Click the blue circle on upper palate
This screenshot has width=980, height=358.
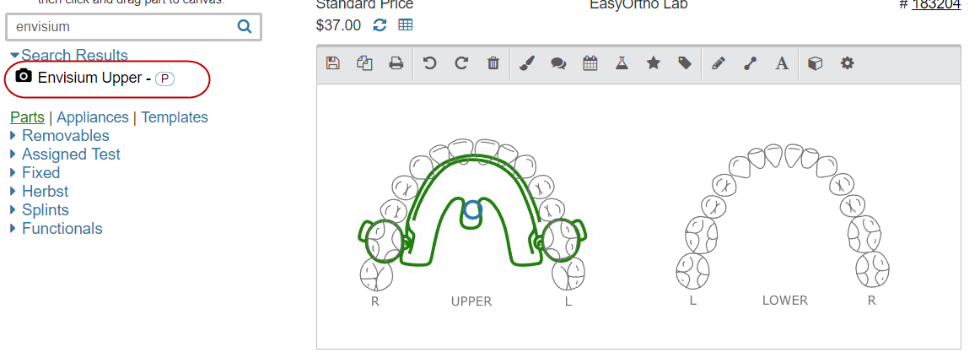coord(473,209)
